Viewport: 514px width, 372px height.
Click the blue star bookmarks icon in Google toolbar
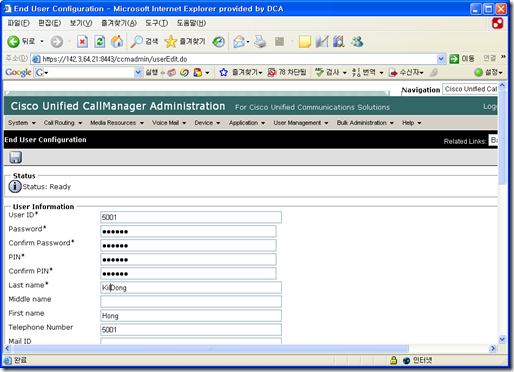point(223,72)
